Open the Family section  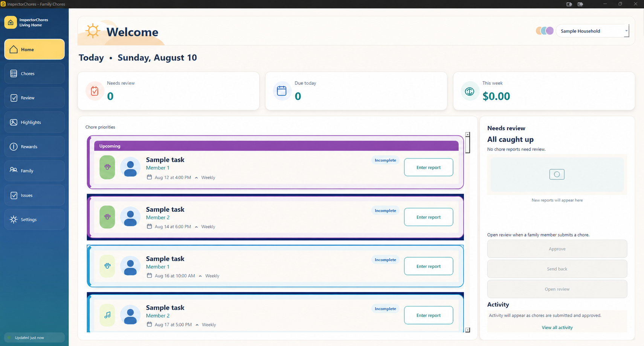pyautogui.click(x=34, y=171)
